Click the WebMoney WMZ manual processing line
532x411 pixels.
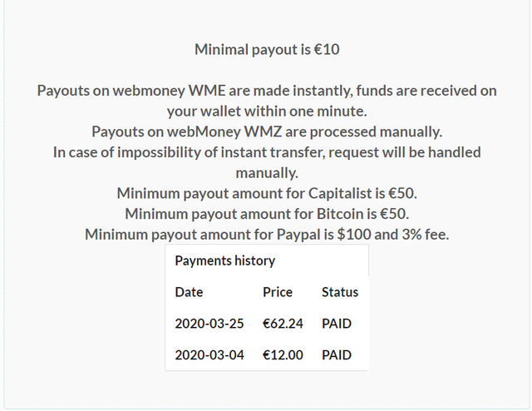267,131
